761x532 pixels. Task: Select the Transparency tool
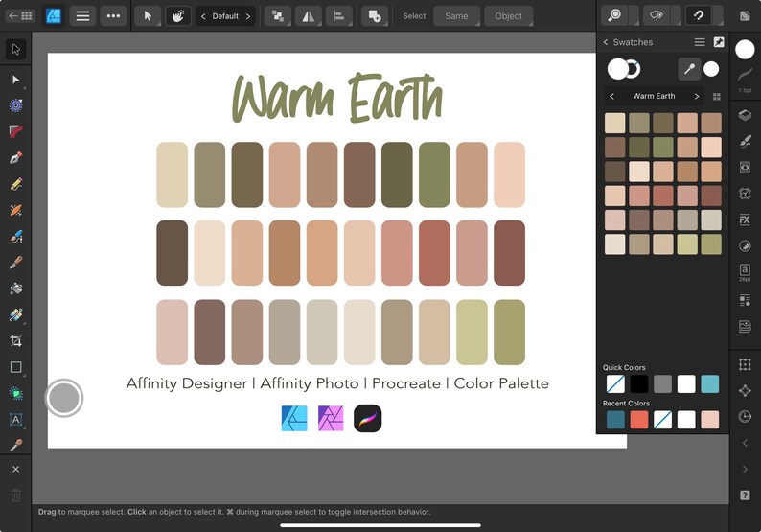pyautogui.click(x=15, y=315)
